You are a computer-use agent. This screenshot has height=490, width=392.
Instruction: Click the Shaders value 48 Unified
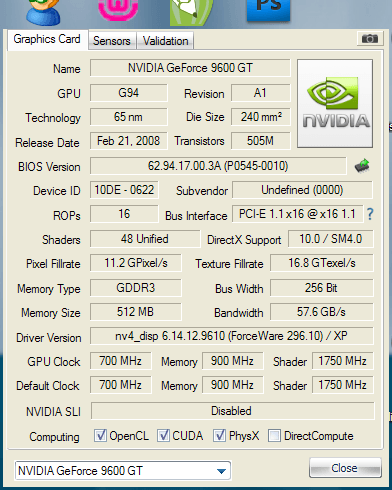point(145,239)
